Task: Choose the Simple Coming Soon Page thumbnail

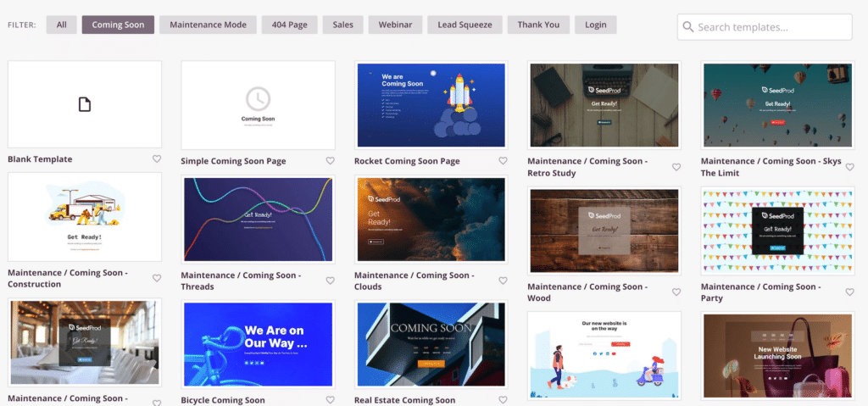Action: (258, 105)
